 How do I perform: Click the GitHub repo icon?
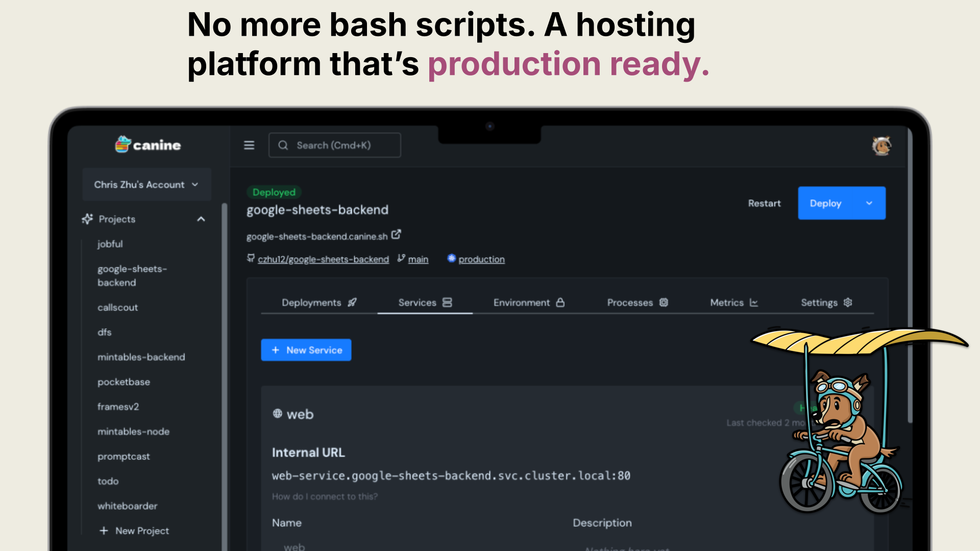pos(251,258)
